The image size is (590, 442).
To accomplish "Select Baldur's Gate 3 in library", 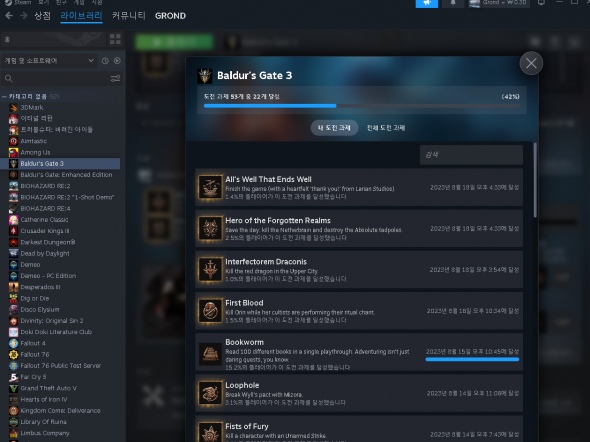I will pos(60,164).
